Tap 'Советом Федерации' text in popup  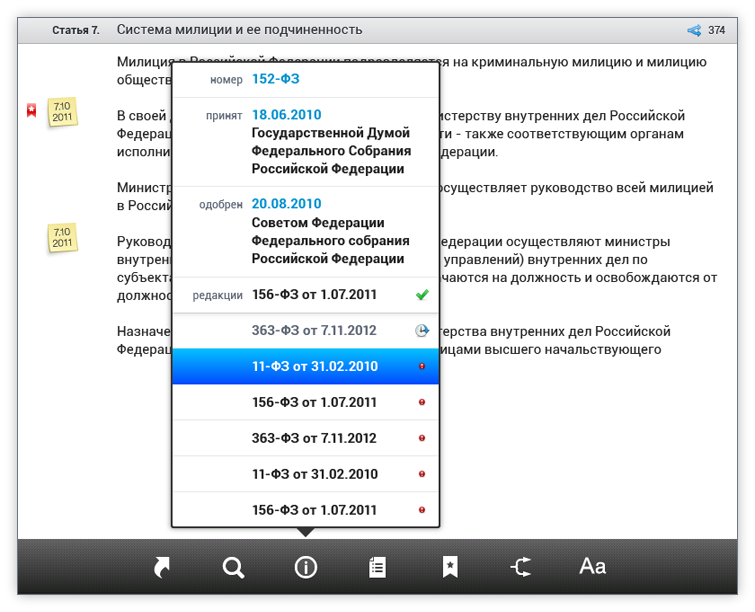(318, 222)
